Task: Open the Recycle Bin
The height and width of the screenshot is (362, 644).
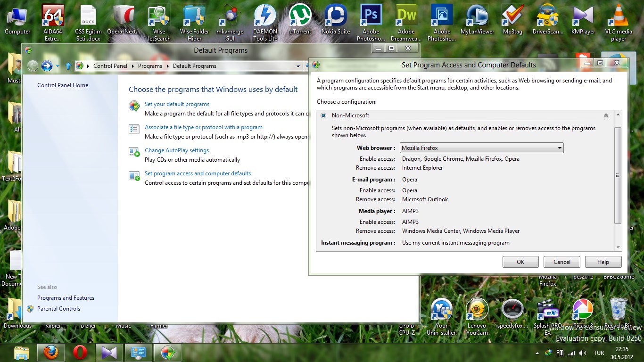Action: pos(619,314)
